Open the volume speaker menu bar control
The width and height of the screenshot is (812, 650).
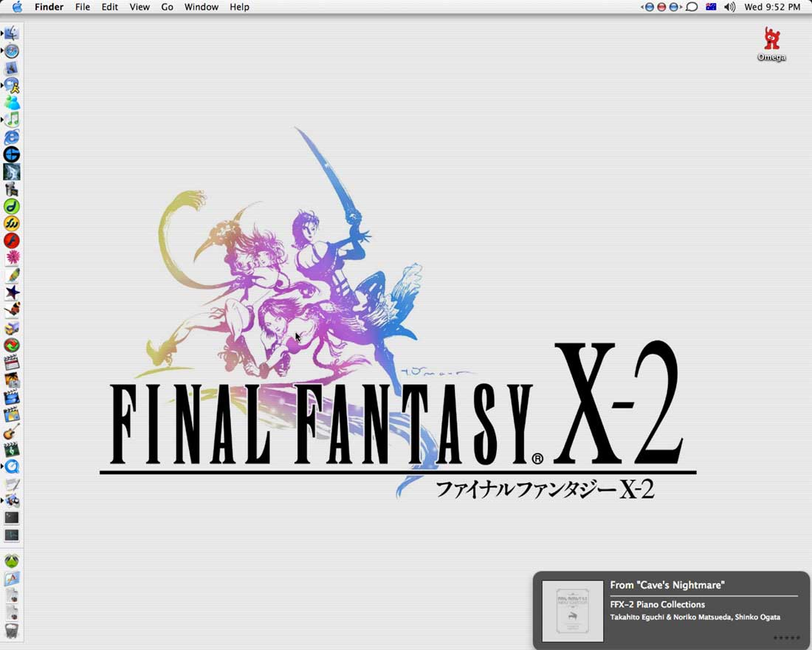point(729,7)
